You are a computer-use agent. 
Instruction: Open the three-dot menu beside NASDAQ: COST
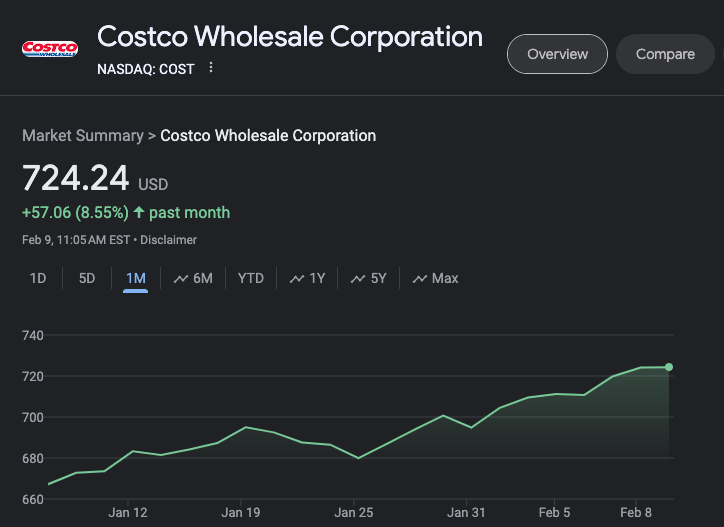[x=211, y=68]
